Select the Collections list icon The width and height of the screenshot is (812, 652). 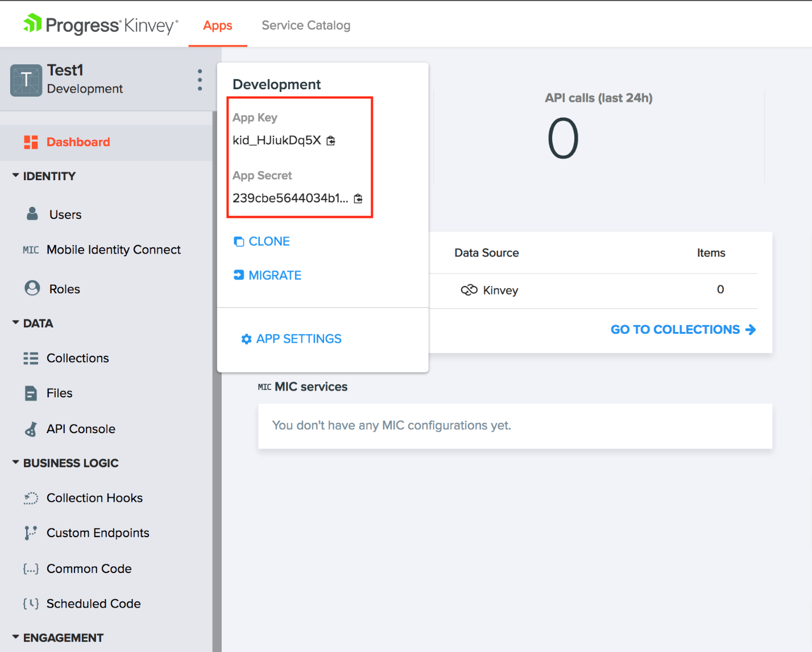pos(31,358)
